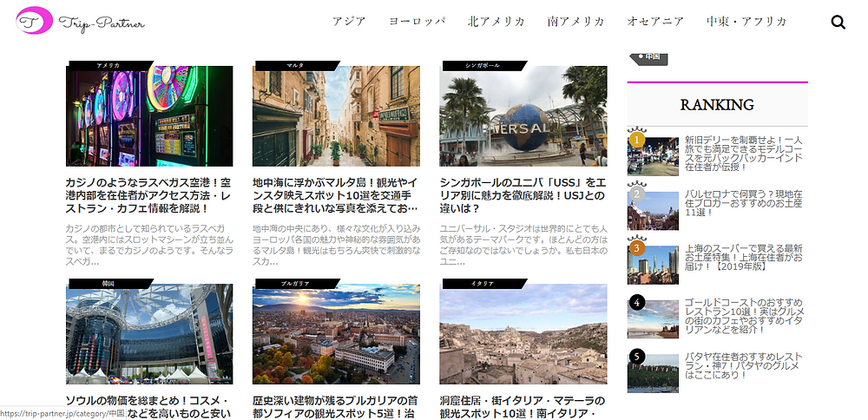Click the RANKING heading
Viewport: 868px width, 420px height.
717,105
